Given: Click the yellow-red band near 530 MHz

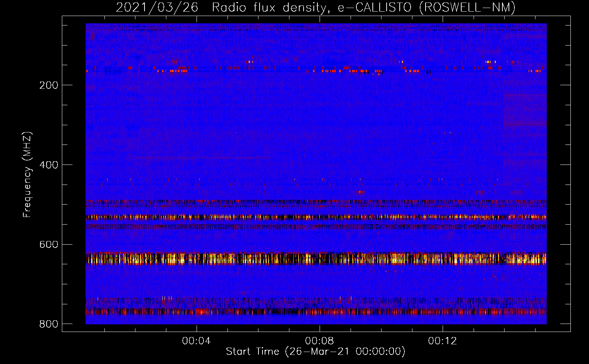Looking at the screenshot, I should [x=316, y=217].
